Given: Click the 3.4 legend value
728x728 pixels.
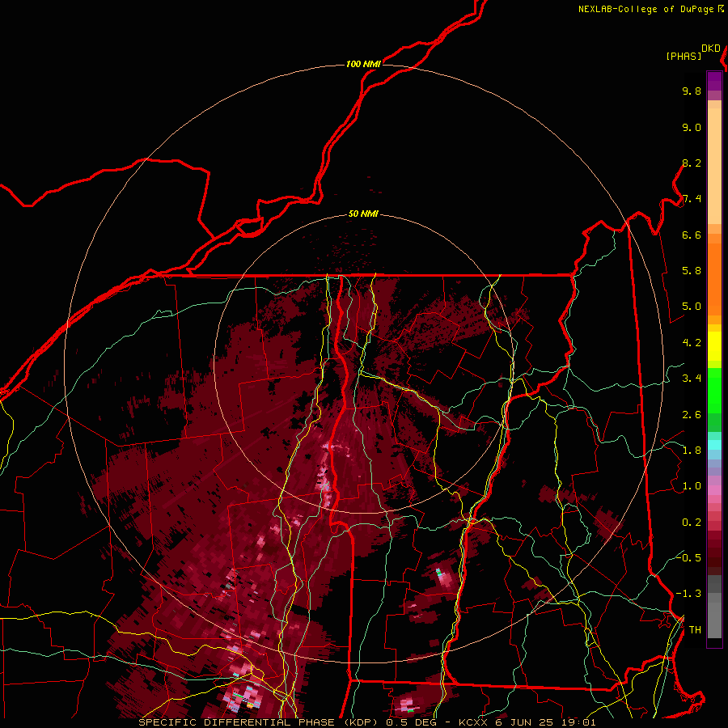Looking at the screenshot, I should (x=692, y=379).
